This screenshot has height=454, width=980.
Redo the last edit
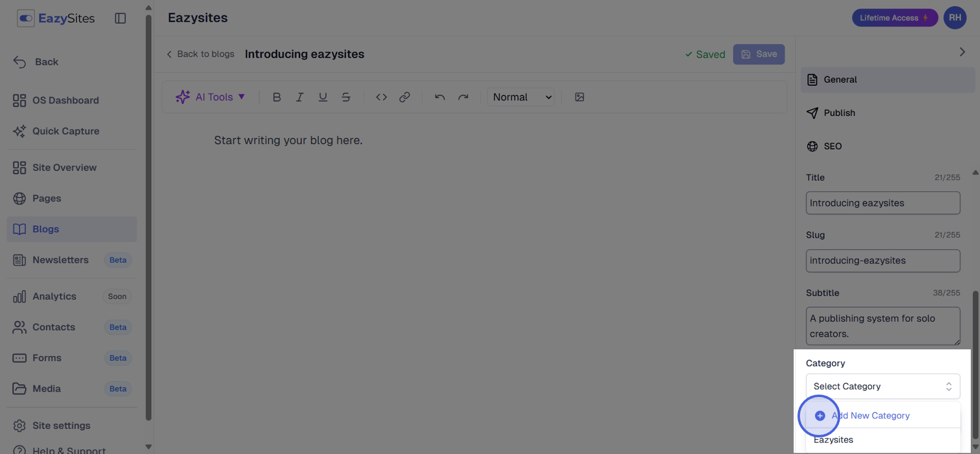pyautogui.click(x=463, y=97)
